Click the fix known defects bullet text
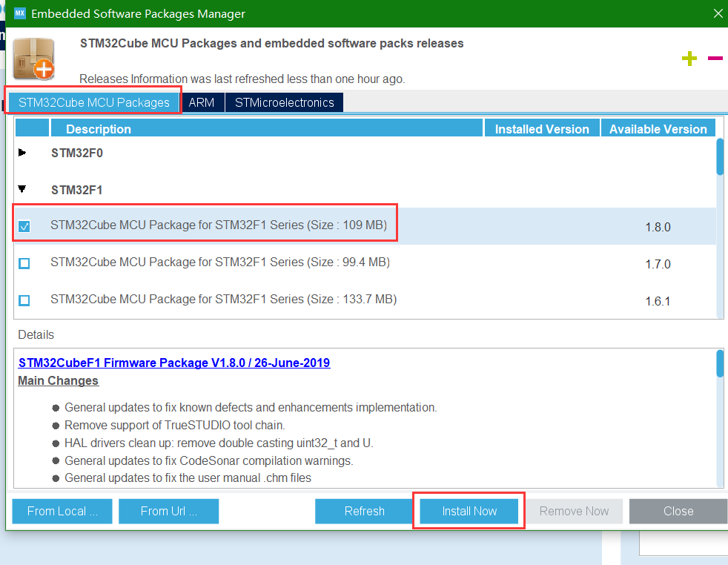 pyautogui.click(x=251, y=407)
